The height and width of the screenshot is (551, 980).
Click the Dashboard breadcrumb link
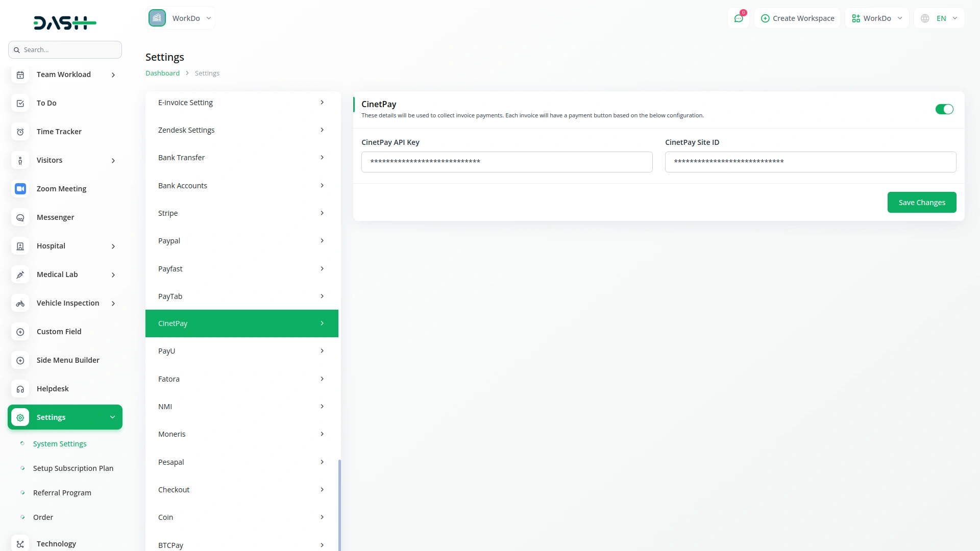point(162,73)
